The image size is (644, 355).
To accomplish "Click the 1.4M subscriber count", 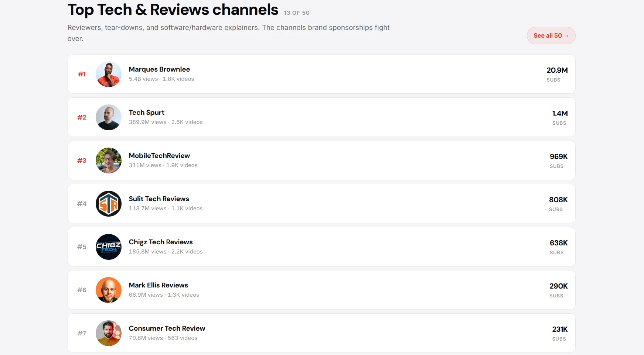I will (x=560, y=113).
